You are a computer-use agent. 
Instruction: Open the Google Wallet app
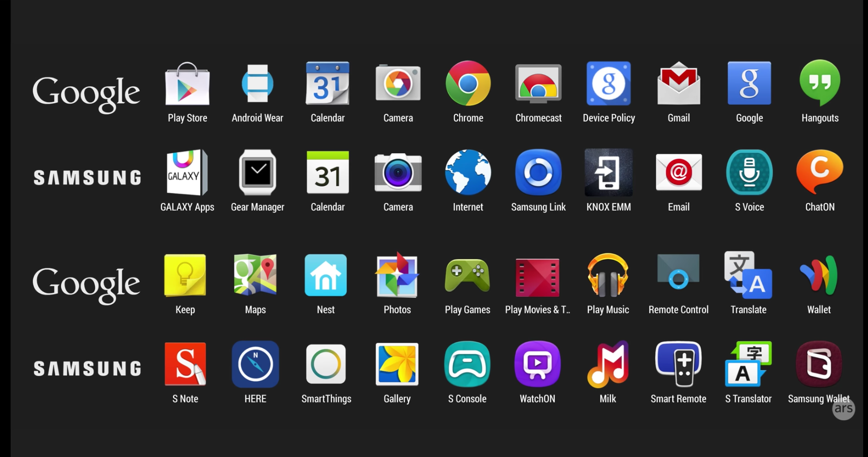(x=819, y=275)
